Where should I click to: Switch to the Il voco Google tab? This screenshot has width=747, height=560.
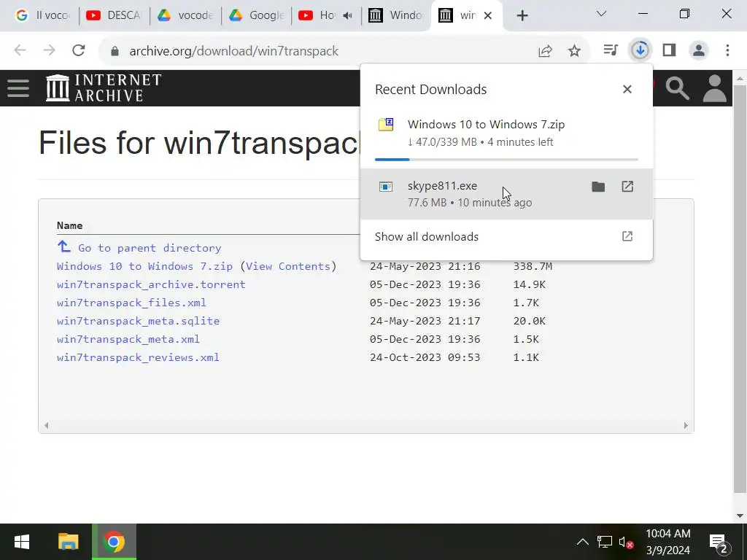click(42, 16)
